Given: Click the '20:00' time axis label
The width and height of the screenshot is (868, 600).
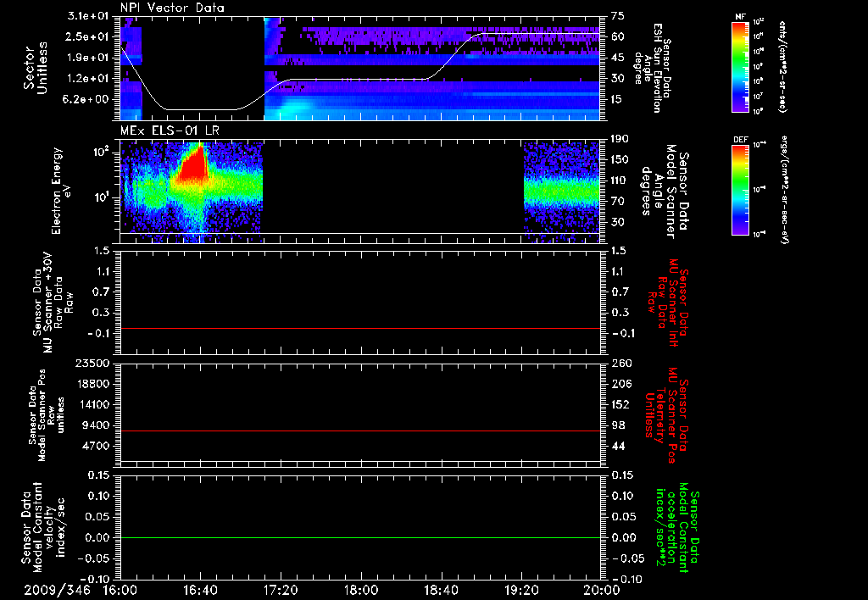Looking at the screenshot, I should coord(602,591).
